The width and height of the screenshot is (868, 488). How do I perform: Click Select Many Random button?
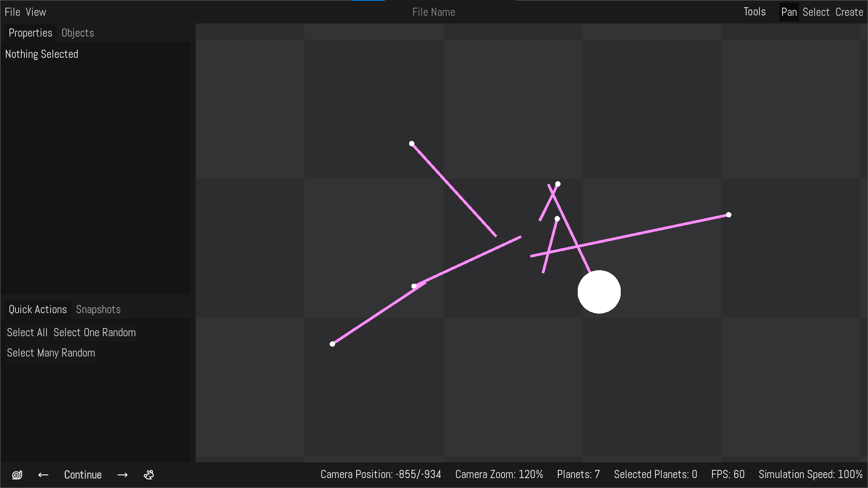tap(51, 353)
